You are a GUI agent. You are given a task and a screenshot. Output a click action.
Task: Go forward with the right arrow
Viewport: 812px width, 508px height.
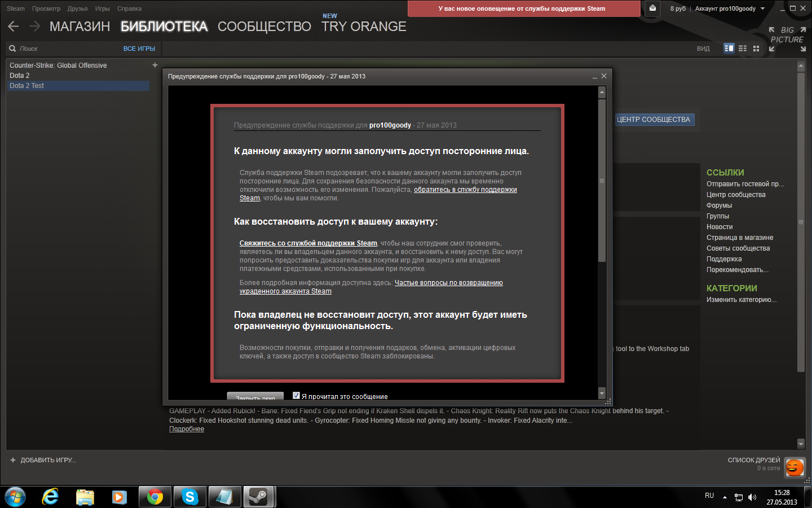tap(34, 27)
